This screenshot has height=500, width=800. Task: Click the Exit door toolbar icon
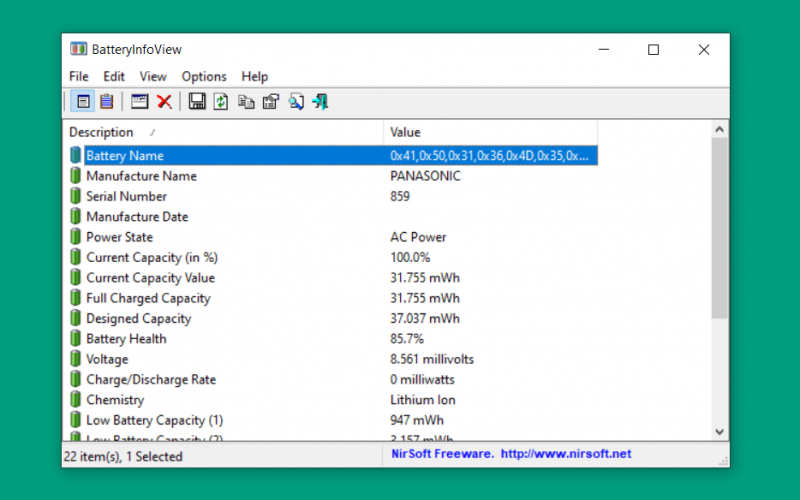(x=320, y=102)
